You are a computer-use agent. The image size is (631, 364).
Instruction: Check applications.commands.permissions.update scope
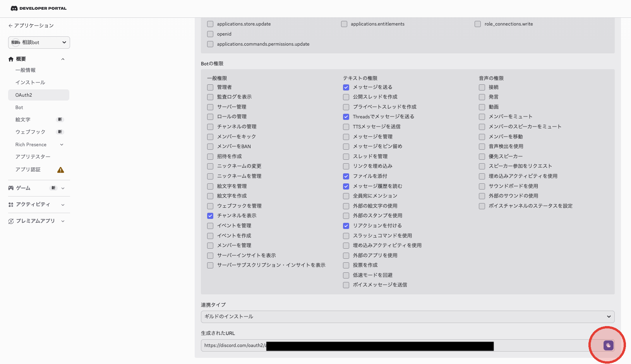click(x=210, y=44)
